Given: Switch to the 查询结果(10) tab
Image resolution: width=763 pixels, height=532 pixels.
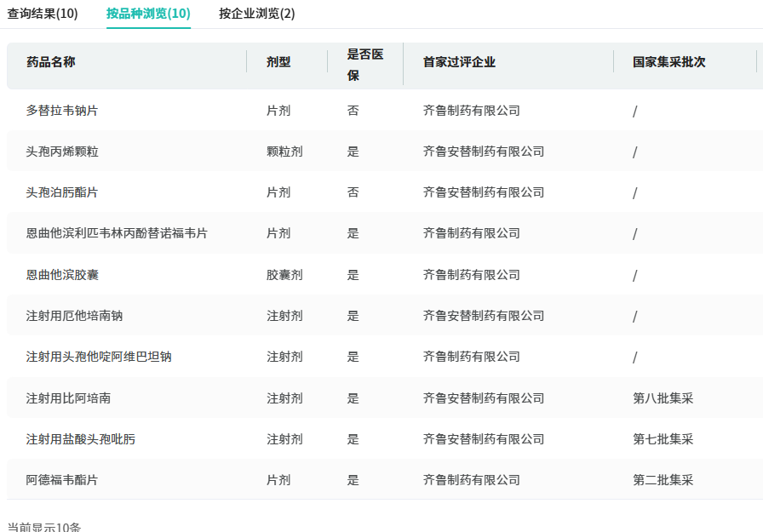Looking at the screenshot, I should tap(43, 14).
